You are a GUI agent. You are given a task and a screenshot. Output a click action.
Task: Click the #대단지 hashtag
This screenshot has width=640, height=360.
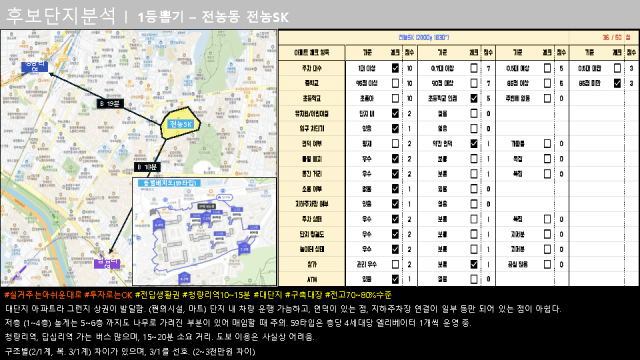pyautogui.click(x=268, y=295)
